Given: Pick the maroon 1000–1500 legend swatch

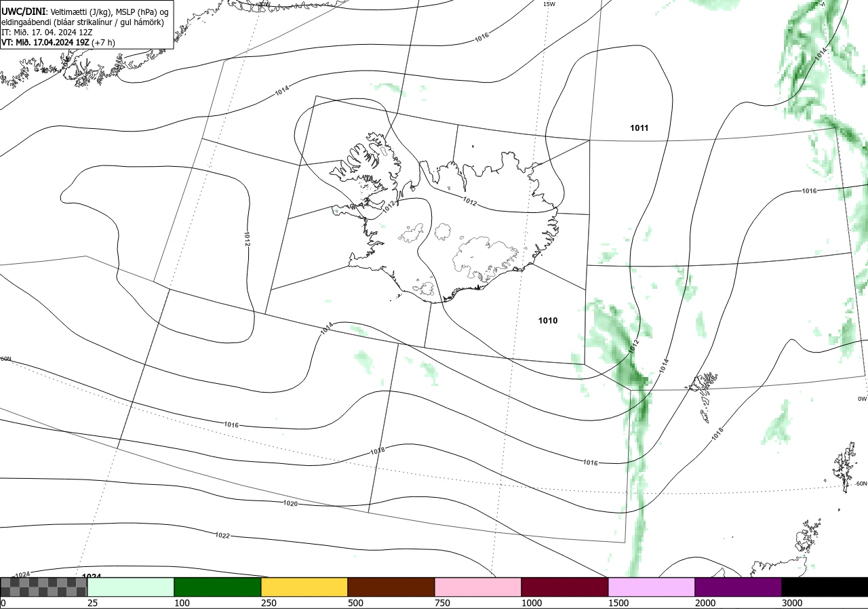Looking at the screenshot, I should click(565, 587).
